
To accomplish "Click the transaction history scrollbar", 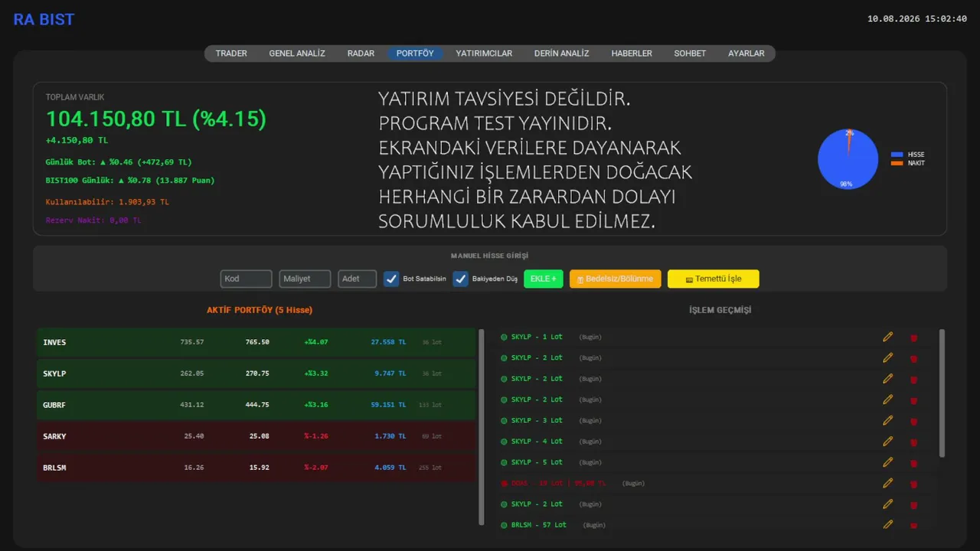I will tap(942, 393).
